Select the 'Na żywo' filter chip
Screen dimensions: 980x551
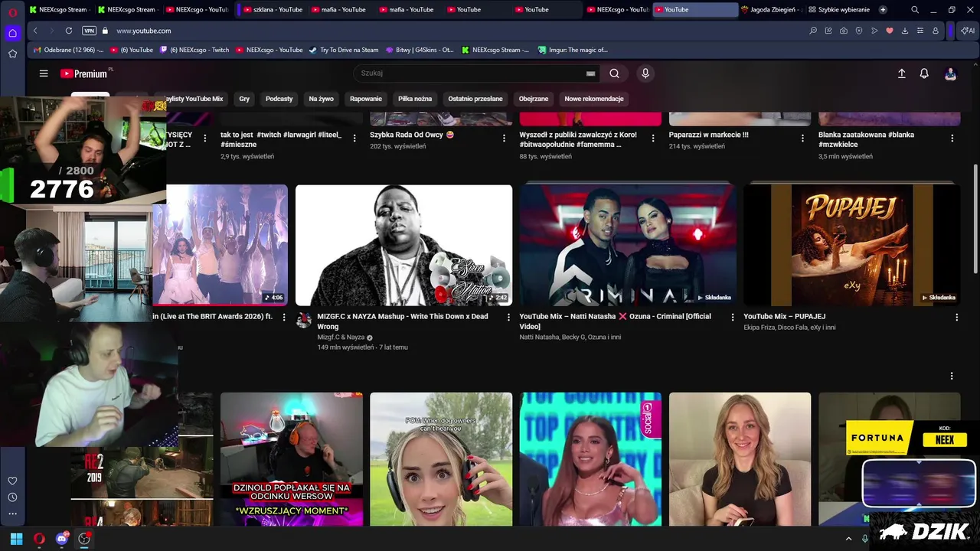pos(322,99)
